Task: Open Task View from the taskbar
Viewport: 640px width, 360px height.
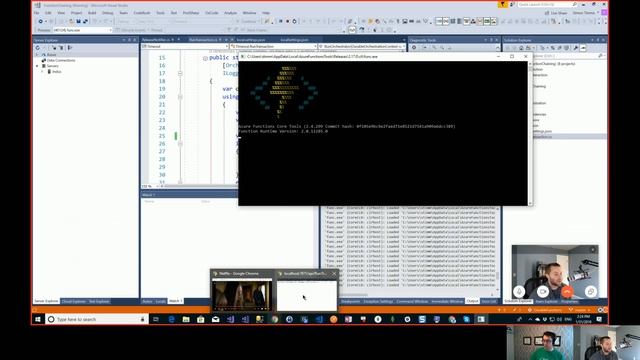Action: (x=156, y=319)
